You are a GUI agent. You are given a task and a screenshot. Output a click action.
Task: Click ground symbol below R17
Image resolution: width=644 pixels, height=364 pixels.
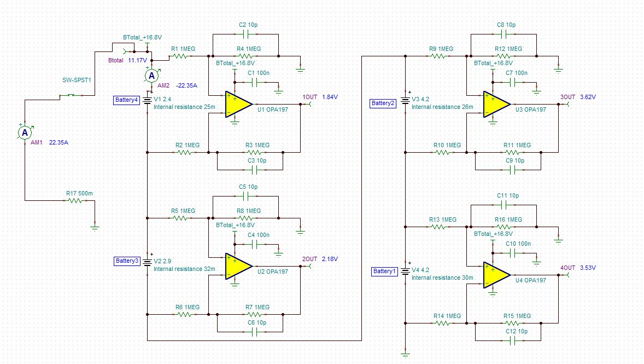(95, 227)
